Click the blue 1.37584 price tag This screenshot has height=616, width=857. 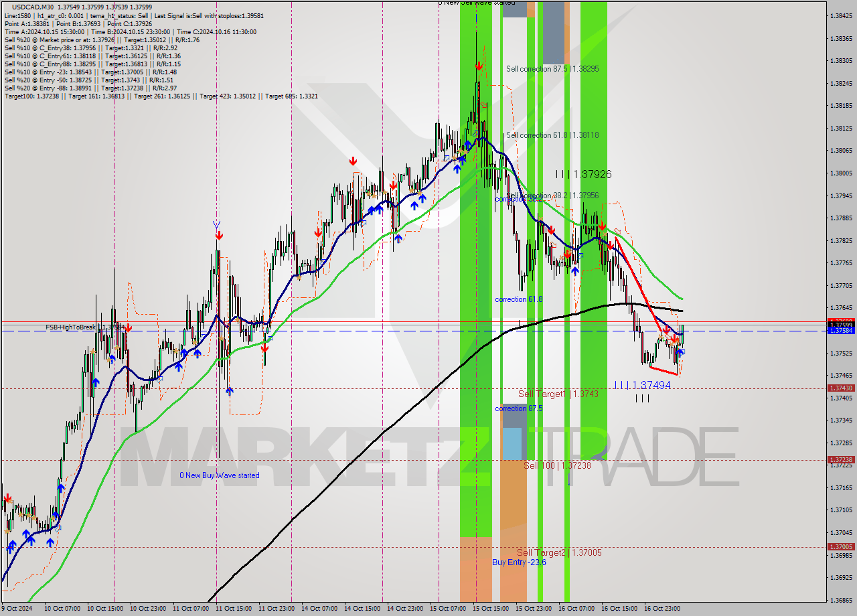click(841, 331)
